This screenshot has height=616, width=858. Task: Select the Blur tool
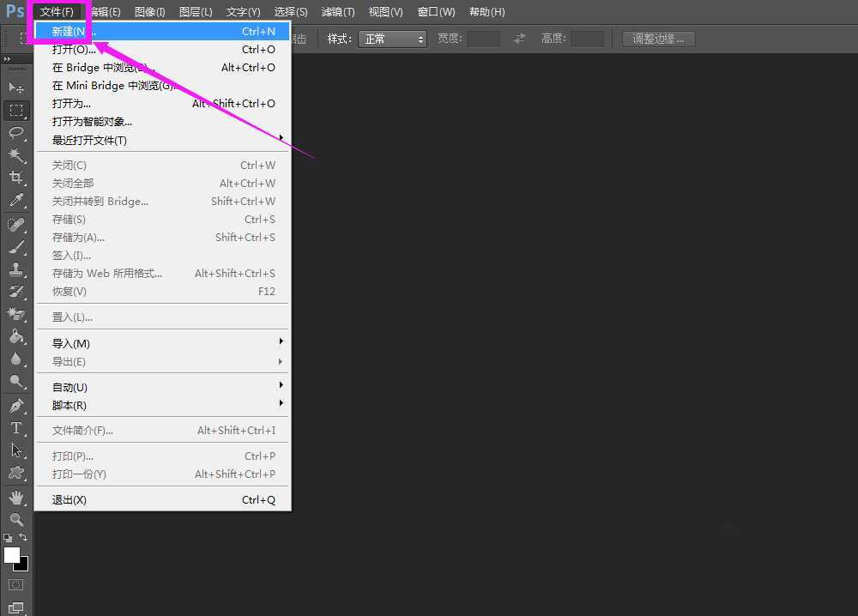tap(15, 359)
